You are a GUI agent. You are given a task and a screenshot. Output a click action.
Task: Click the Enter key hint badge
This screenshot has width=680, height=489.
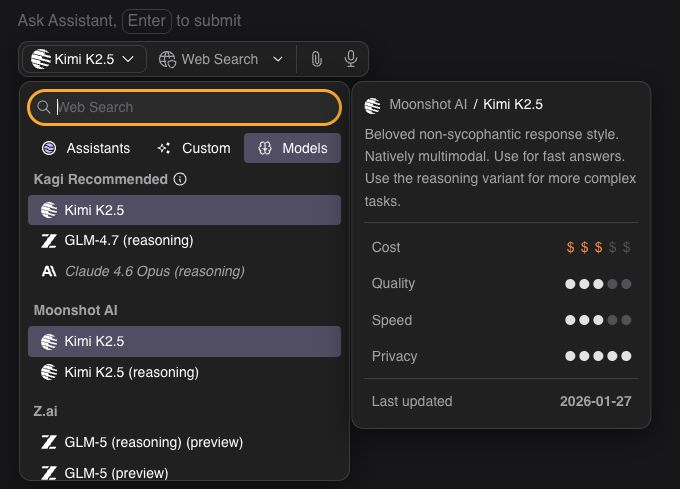tap(147, 21)
